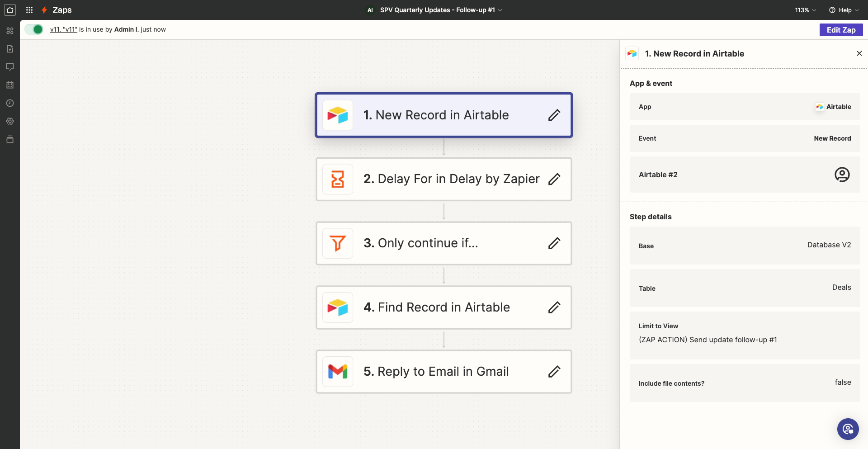Click the panel title New Record in Airtable
This screenshot has width=868, height=449.
click(x=694, y=53)
